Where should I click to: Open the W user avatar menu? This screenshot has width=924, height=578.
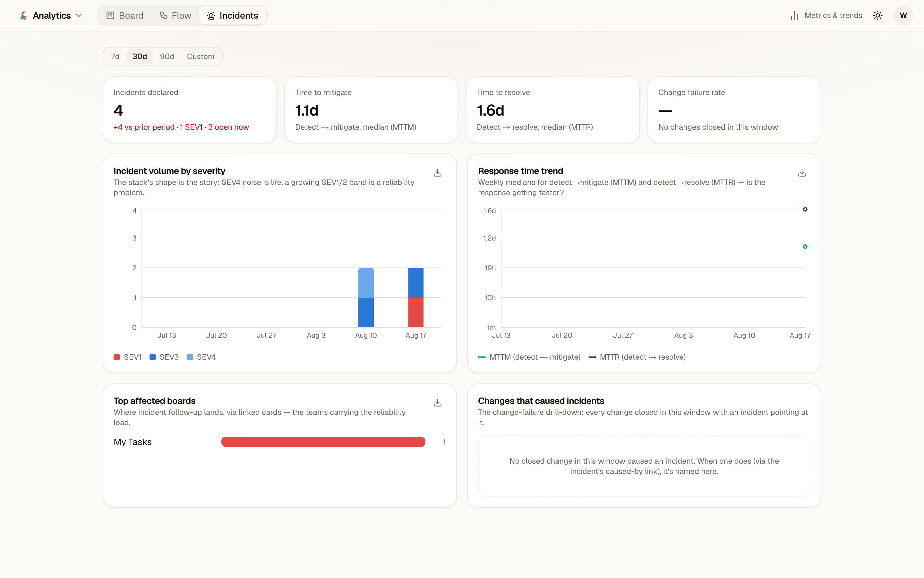pyautogui.click(x=903, y=15)
